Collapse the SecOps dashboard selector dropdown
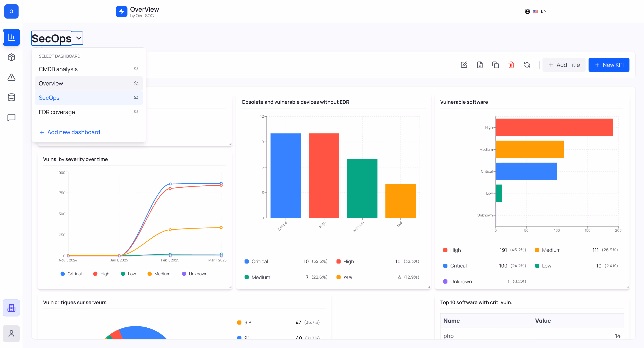 coord(78,38)
